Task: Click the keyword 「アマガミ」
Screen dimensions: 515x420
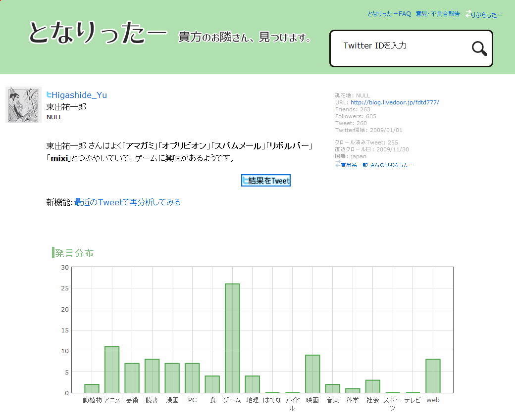Action: (x=140, y=145)
